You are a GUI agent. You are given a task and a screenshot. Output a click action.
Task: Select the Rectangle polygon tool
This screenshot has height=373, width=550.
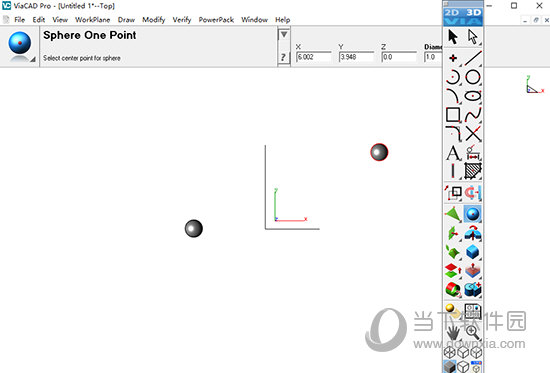(453, 115)
